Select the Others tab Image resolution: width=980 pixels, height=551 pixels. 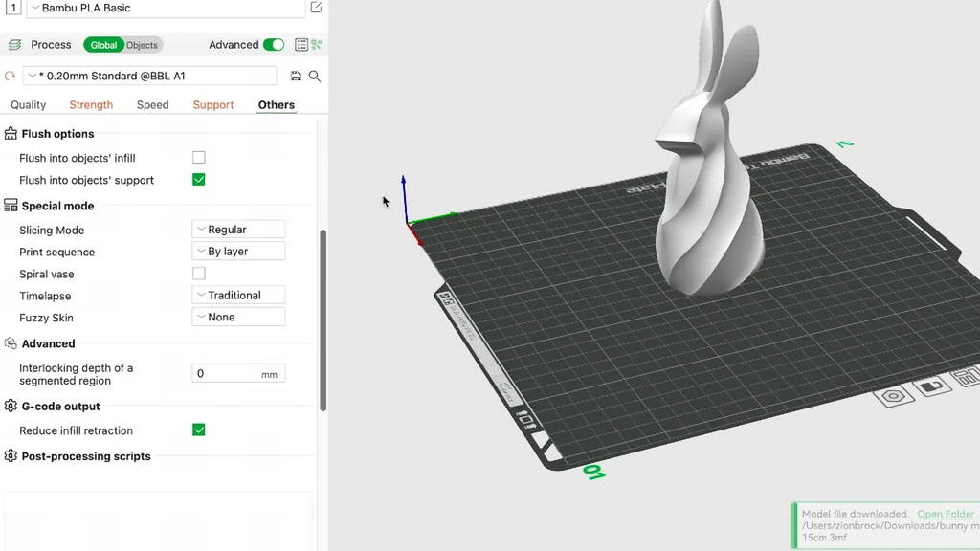click(x=277, y=105)
